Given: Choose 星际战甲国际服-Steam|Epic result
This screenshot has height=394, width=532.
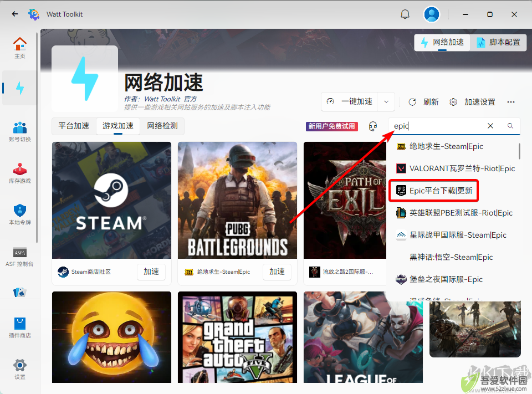Looking at the screenshot, I should 453,235.
